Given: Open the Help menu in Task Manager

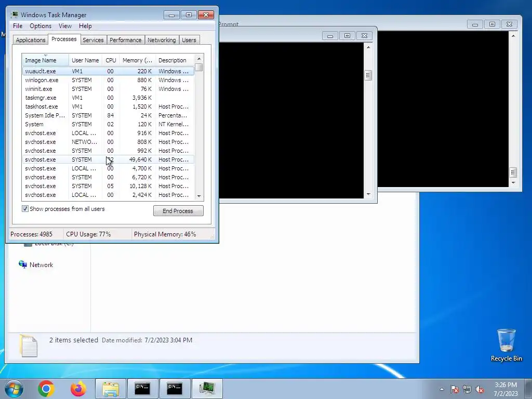Looking at the screenshot, I should (85, 26).
